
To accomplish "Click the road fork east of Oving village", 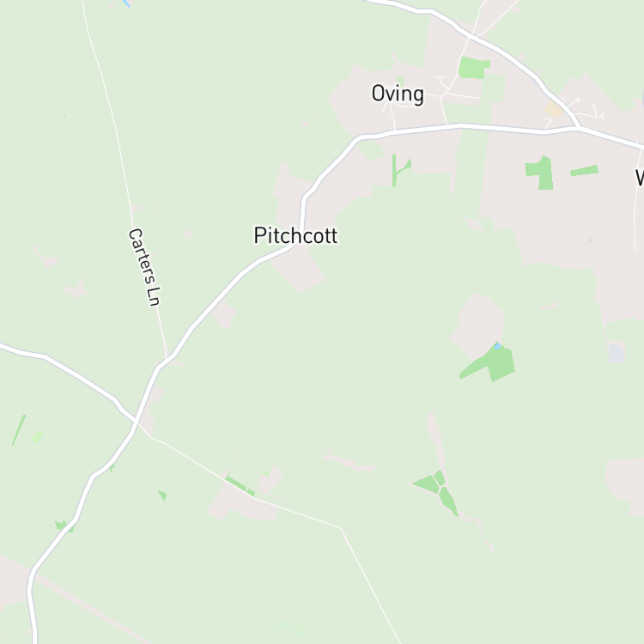I will point(580,128).
